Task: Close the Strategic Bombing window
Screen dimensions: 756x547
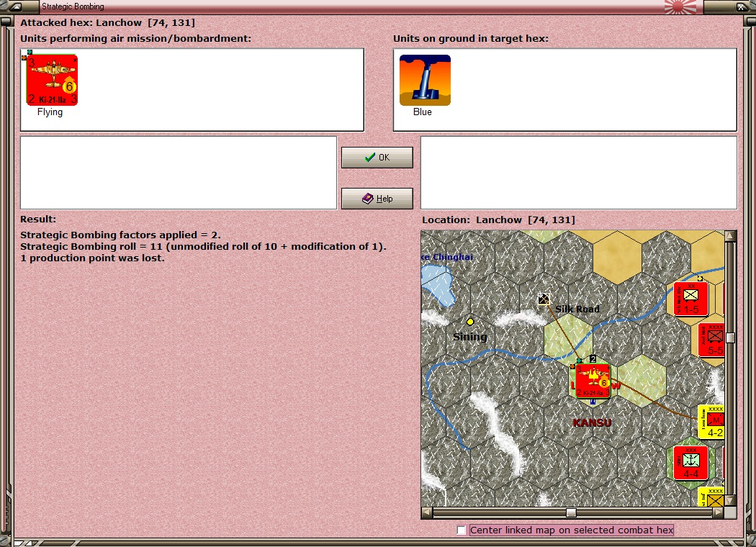Action: (x=741, y=6)
